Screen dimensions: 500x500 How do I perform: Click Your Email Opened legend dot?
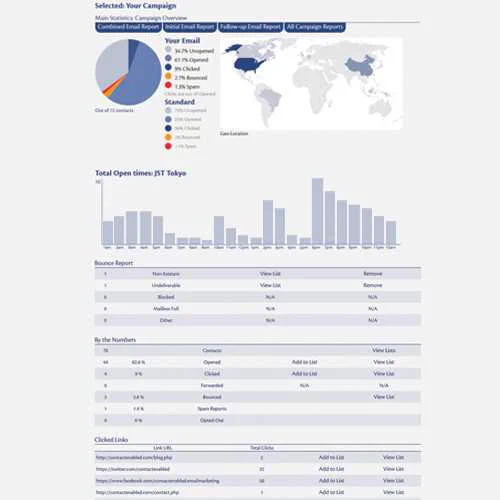pos(168,59)
